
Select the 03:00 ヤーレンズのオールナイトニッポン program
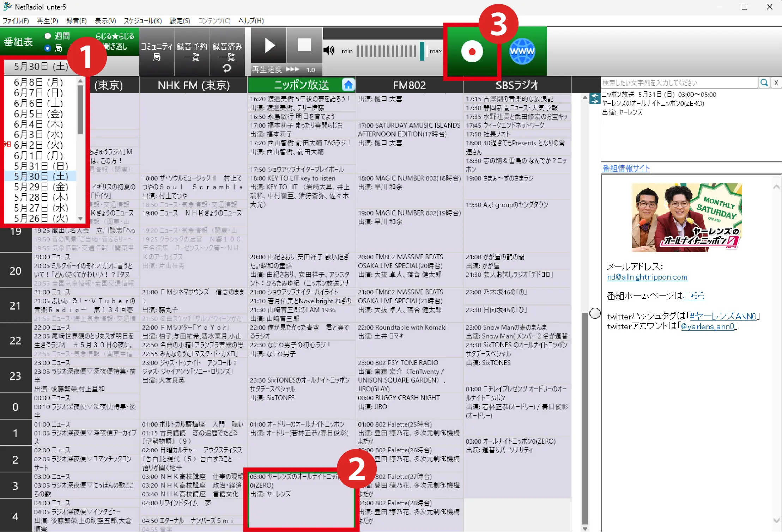click(301, 500)
